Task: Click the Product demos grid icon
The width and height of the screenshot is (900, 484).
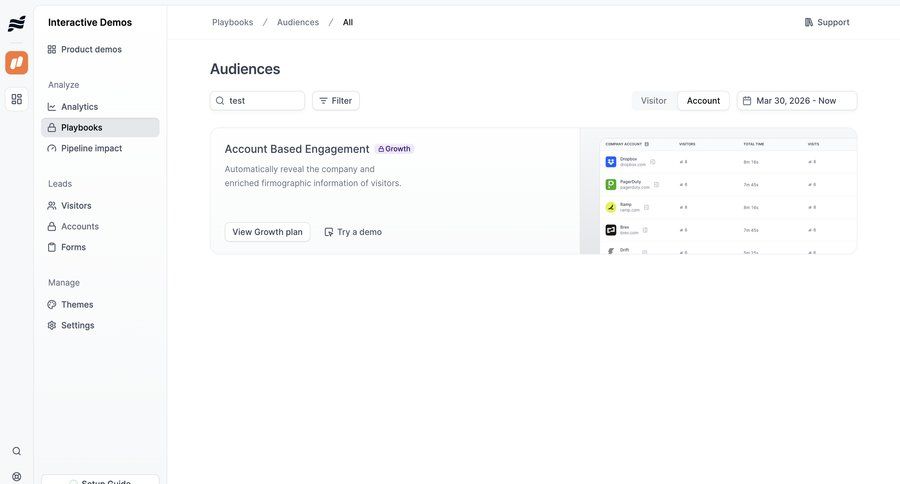Action: click(52, 49)
